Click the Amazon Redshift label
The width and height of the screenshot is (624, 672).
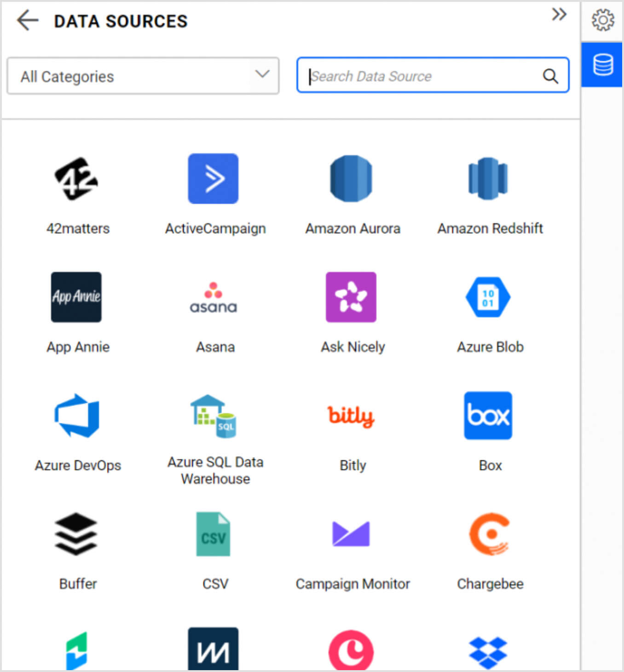[x=490, y=228]
